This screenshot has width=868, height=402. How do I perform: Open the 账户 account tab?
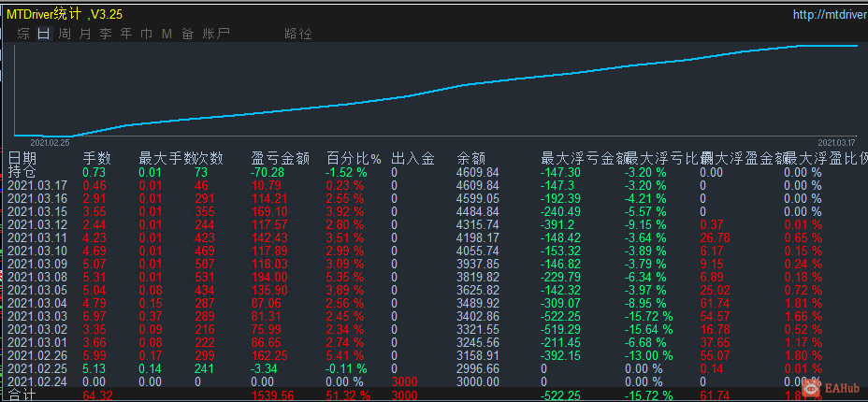coord(216,34)
